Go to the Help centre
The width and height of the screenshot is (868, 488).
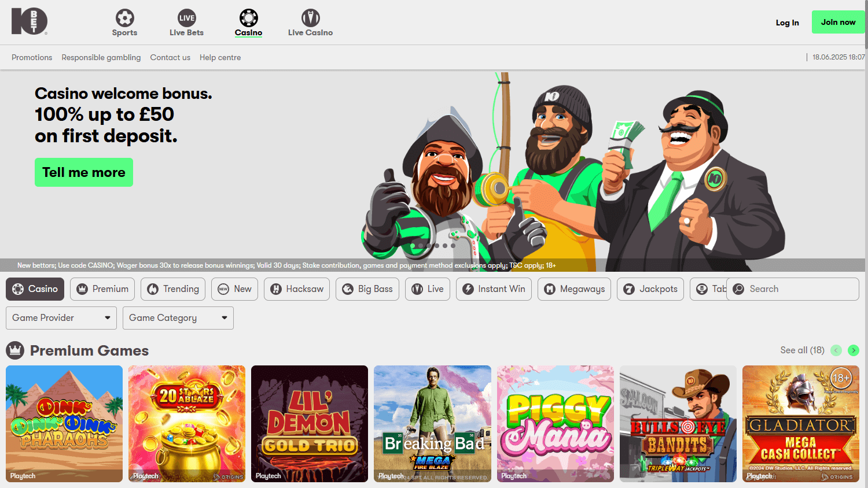pyautogui.click(x=220, y=57)
